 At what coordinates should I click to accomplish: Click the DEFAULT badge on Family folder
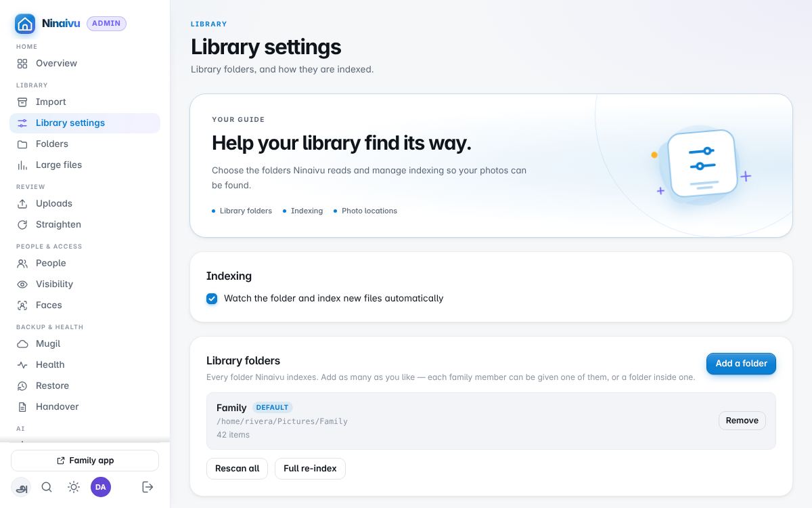pos(273,408)
